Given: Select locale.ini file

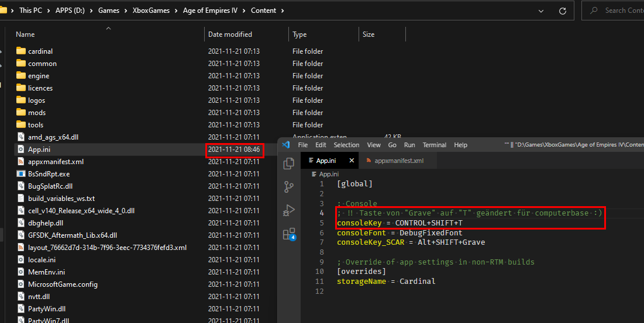Looking at the screenshot, I should point(42,260).
